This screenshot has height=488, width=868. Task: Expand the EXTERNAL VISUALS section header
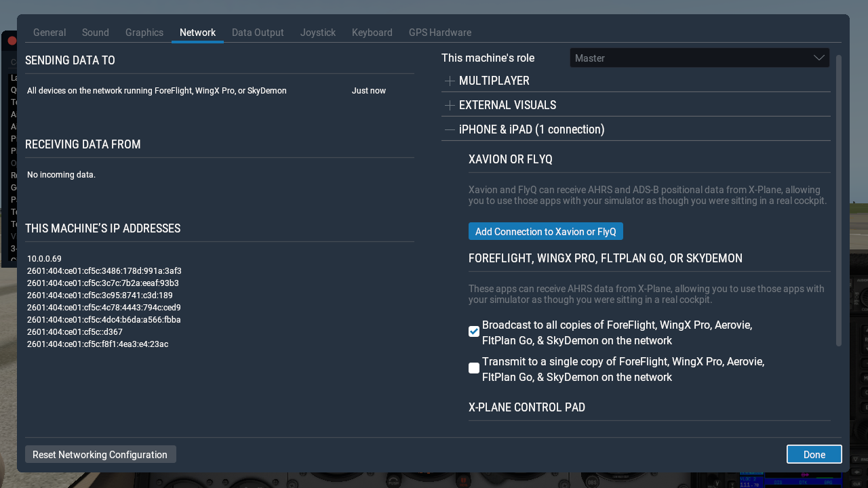point(507,106)
